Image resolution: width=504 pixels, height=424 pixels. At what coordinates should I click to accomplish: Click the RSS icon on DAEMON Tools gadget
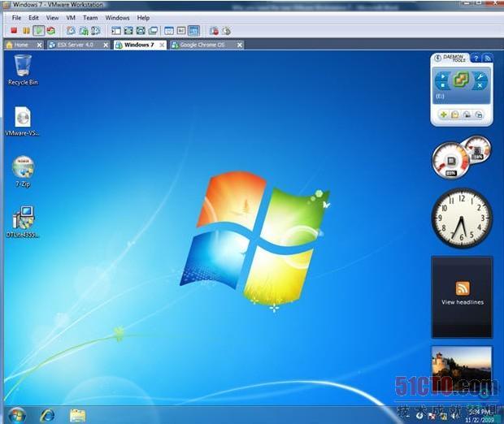click(488, 58)
